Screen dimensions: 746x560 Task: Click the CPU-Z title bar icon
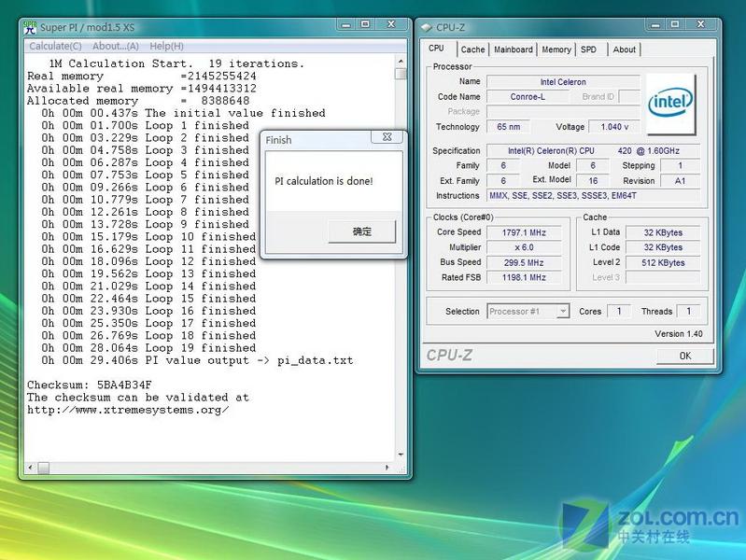coord(427,28)
